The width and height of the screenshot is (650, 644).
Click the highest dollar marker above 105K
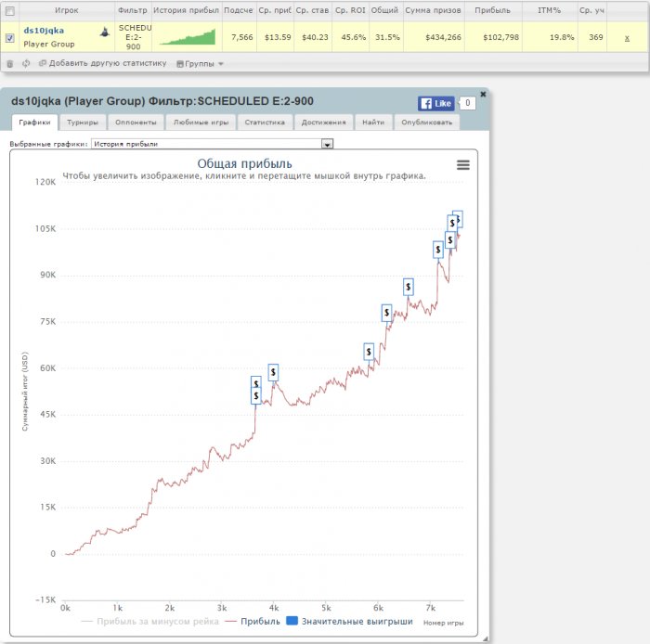(457, 219)
